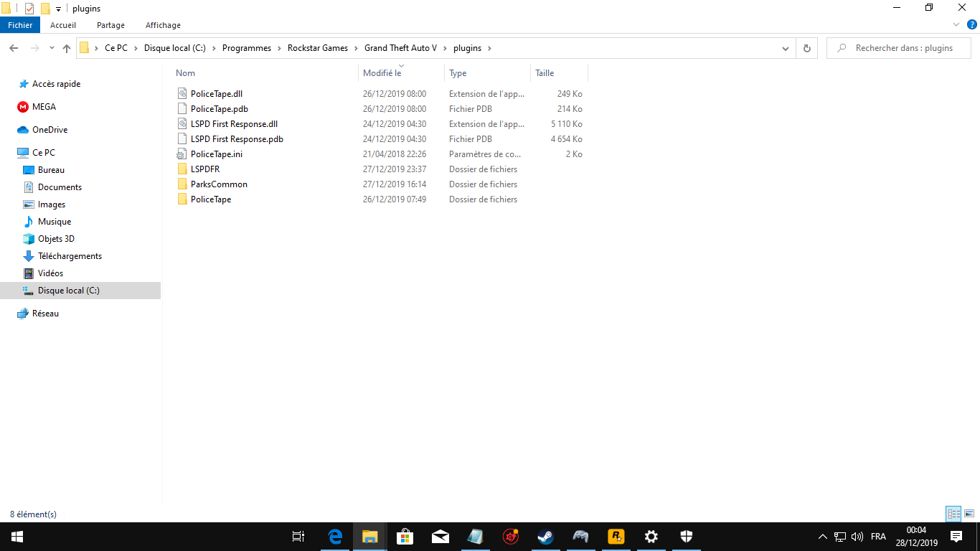The height and width of the screenshot is (551, 980).
Task: Refresh the plugins folder view
Action: click(807, 48)
